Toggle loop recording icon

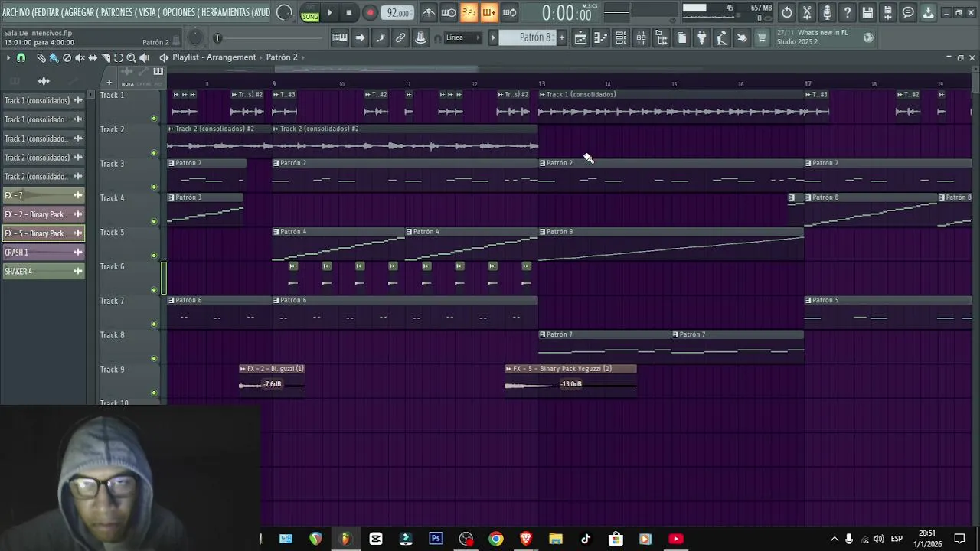(508, 13)
